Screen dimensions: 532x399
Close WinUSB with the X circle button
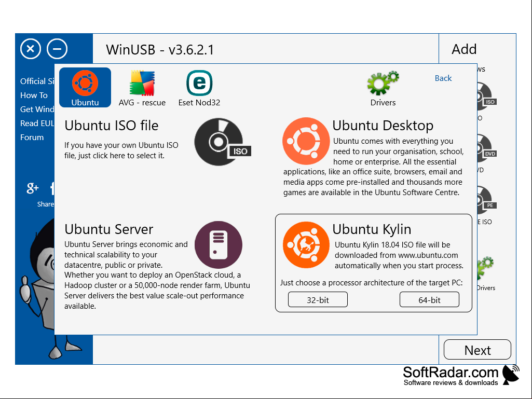click(31, 49)
